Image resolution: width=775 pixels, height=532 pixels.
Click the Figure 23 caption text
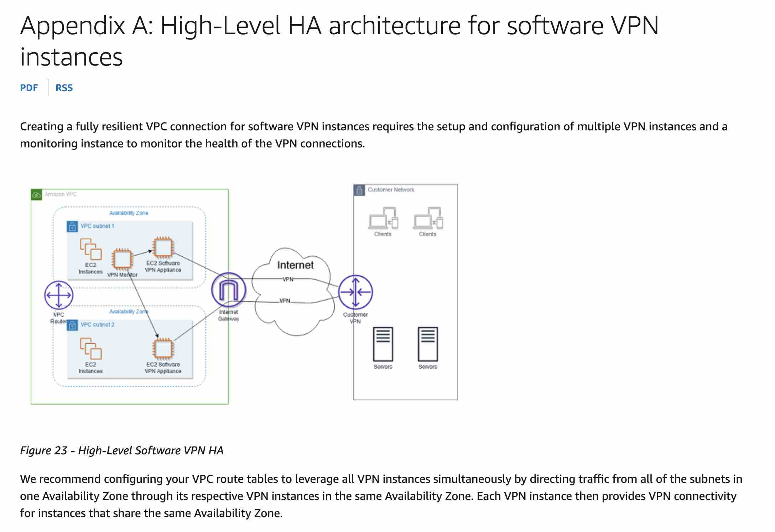pyautogui.click(x=122, y=450)
